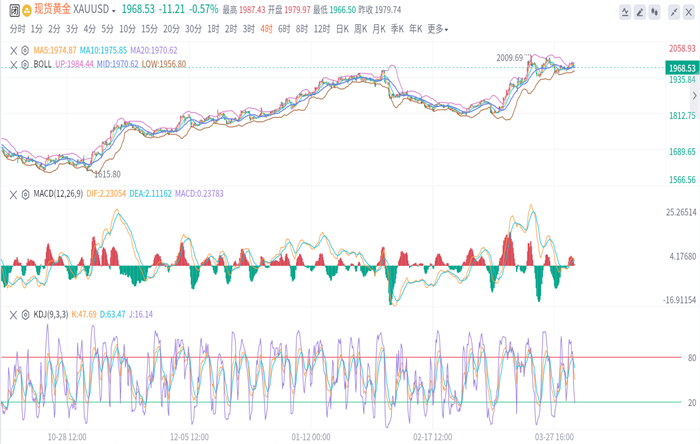The height and width of the screenshot is (444, 700).
Task: Select the 3时 timeframe
Action: click(249, 29)
